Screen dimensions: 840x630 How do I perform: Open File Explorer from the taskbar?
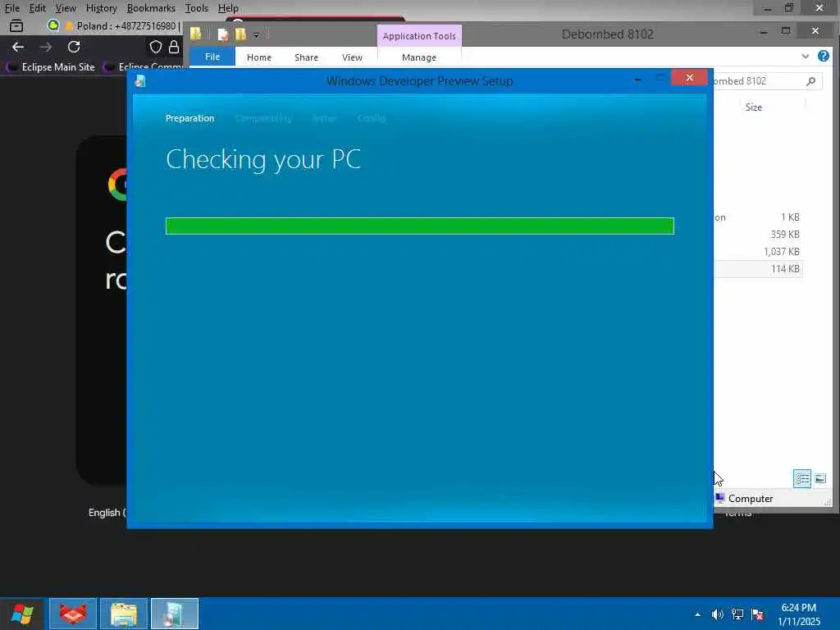pyautogui.click(x=124, y=614)
